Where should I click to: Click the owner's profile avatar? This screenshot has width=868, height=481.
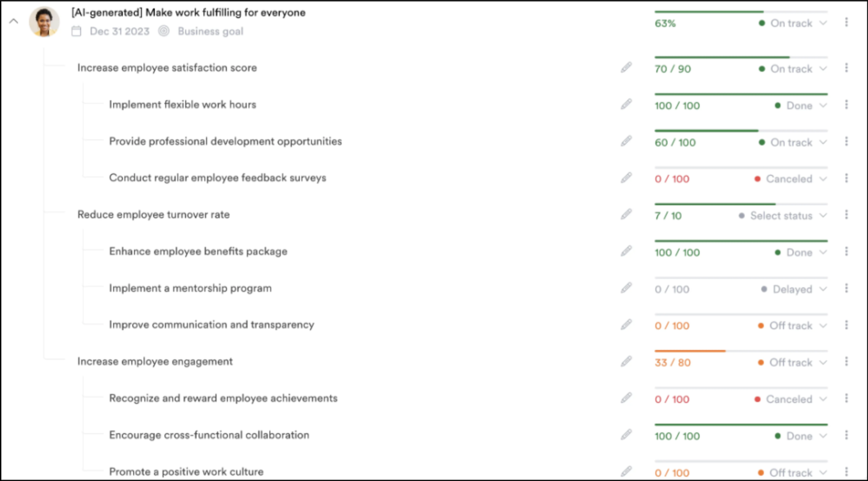click(x=45, y=21)
